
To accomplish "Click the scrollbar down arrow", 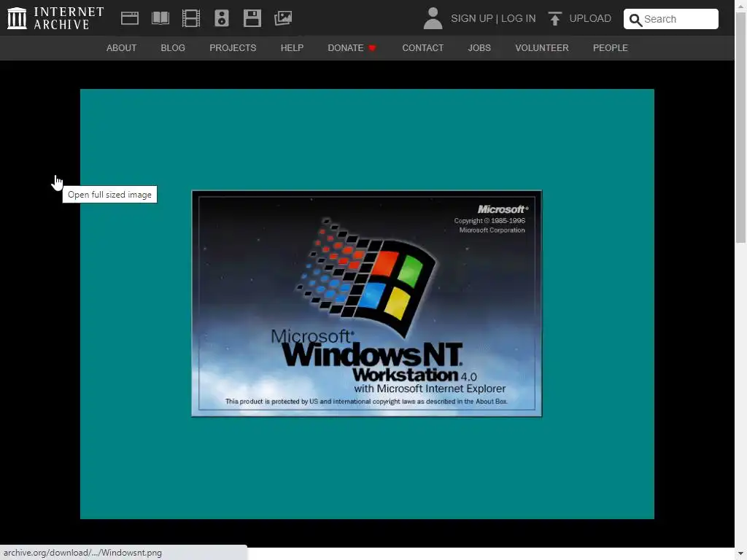I will tap(741, 554).
